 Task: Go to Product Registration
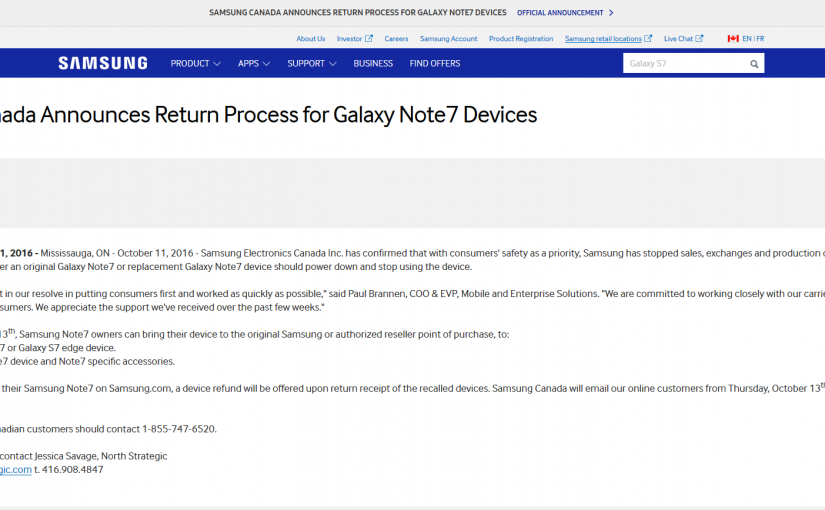tap(520, 39)
